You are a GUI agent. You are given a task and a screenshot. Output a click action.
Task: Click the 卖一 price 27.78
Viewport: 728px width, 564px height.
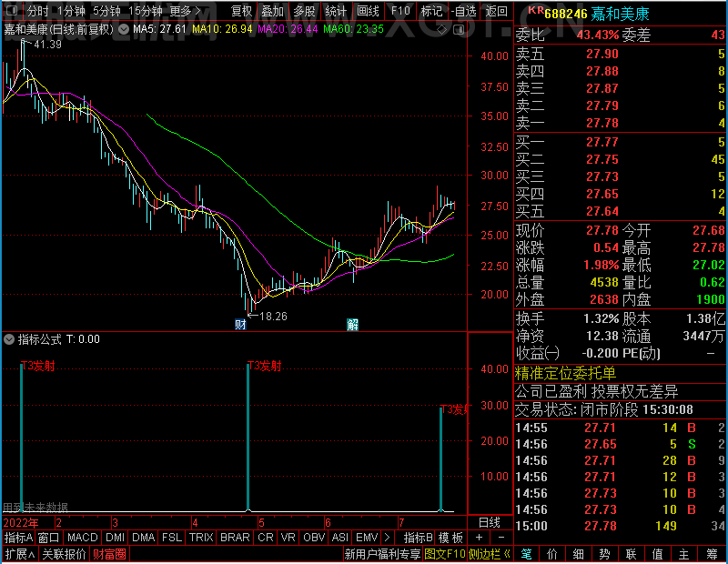(x=602, y=123)
